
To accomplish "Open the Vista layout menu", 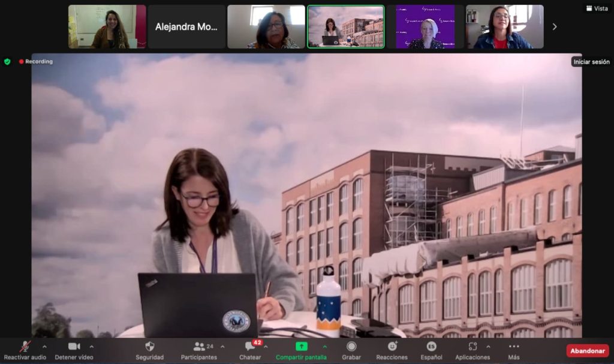I will pos(596,8).
